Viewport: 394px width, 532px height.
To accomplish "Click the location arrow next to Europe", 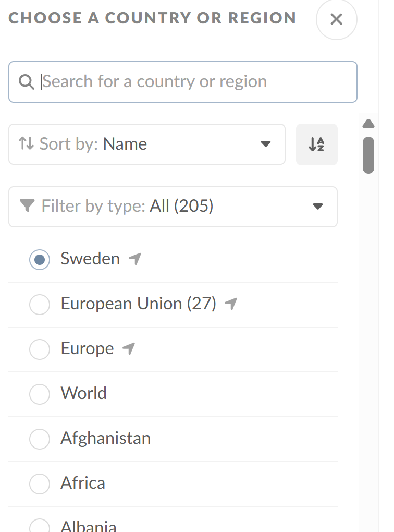I will click(128, 348).
